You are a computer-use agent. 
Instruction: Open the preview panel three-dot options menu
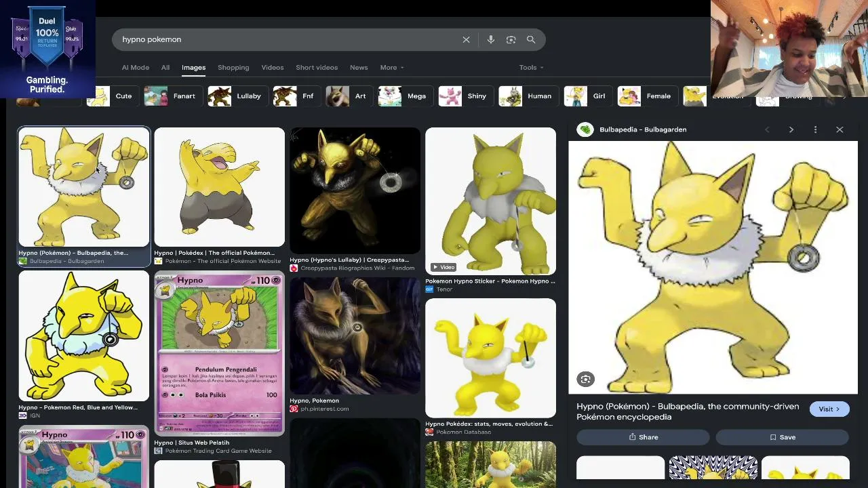tap(815, 129)
